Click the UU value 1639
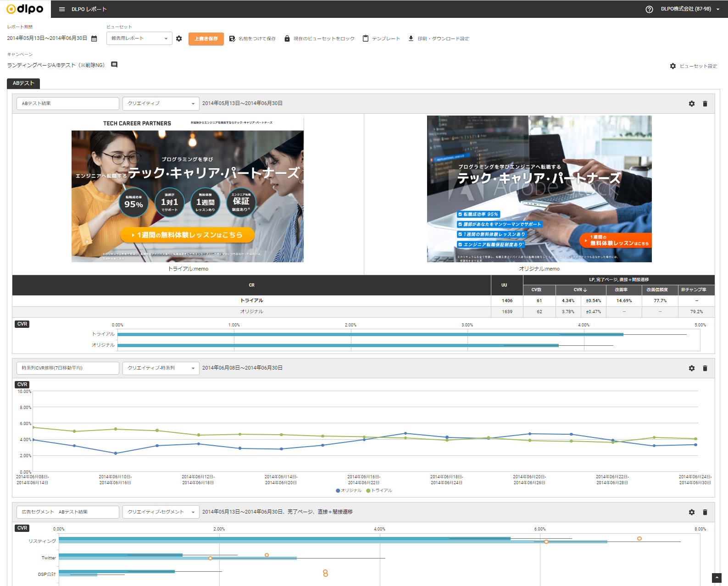 point(507,312)
